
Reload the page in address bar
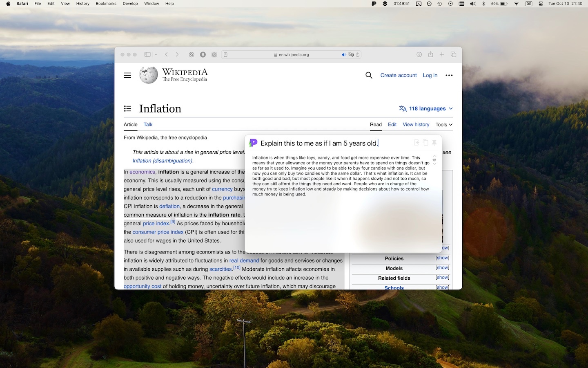358,55
